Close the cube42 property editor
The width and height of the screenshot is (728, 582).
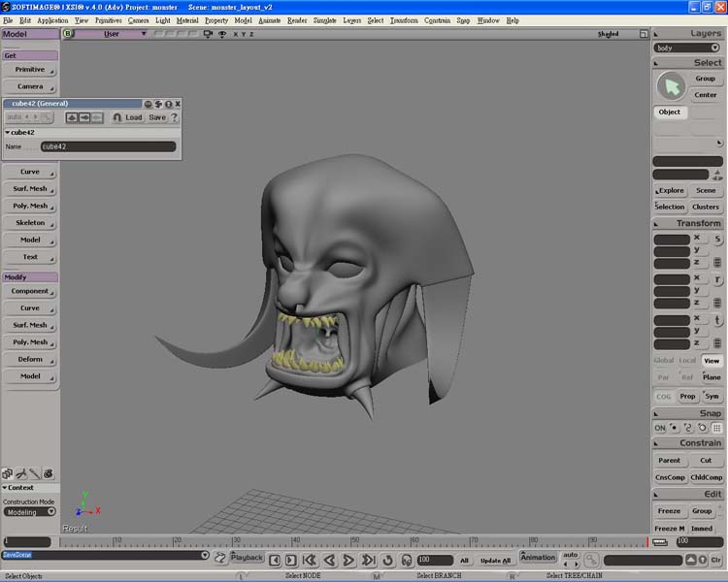178,104
